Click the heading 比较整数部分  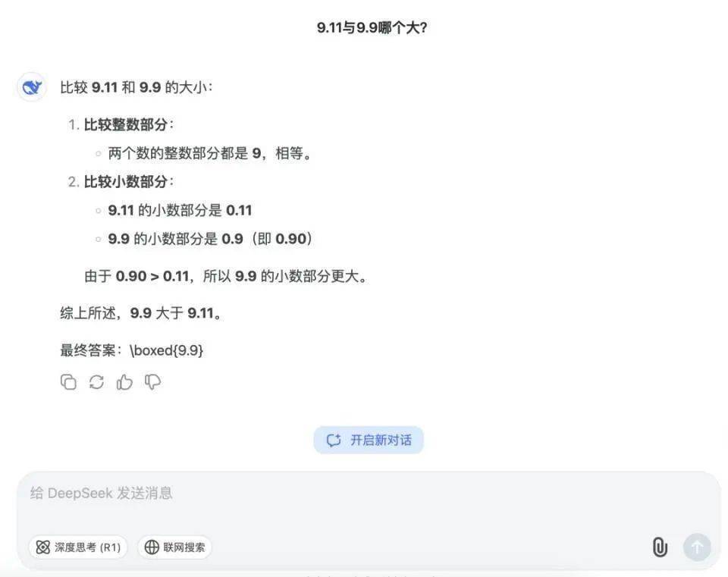click(125, 124)
